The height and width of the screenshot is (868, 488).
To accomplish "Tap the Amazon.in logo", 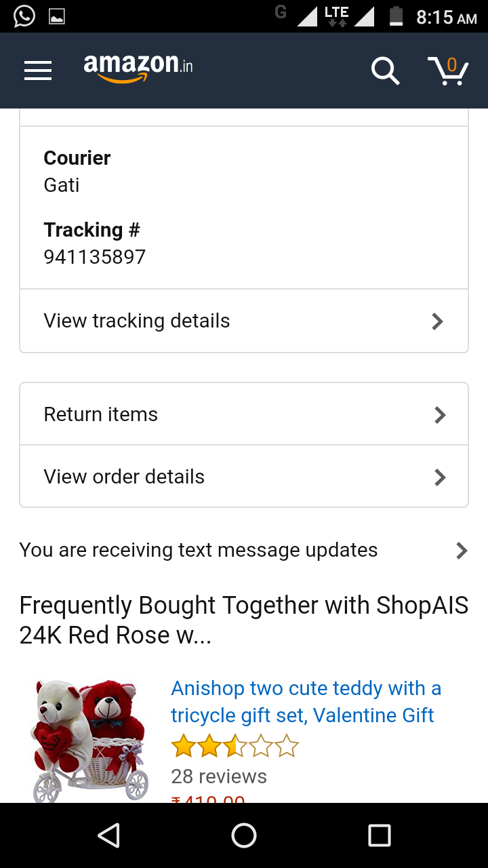I will pyautogui.click(x=138, y=68).
